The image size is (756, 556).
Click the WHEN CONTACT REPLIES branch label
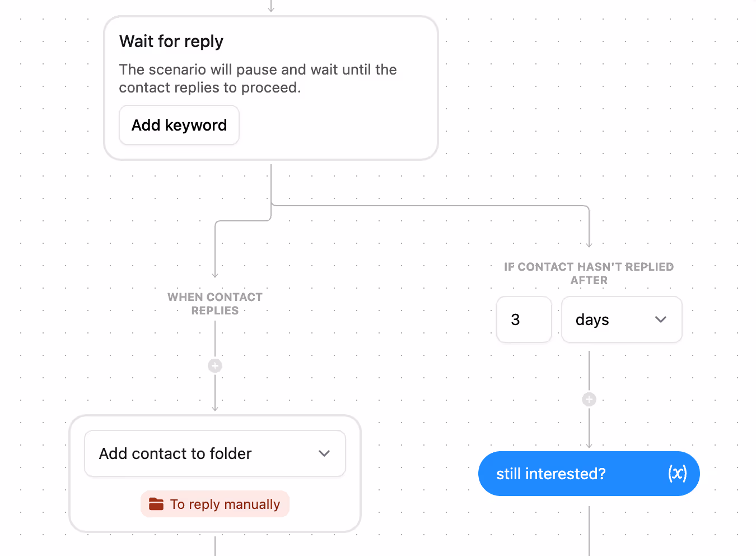coord(215,303)
